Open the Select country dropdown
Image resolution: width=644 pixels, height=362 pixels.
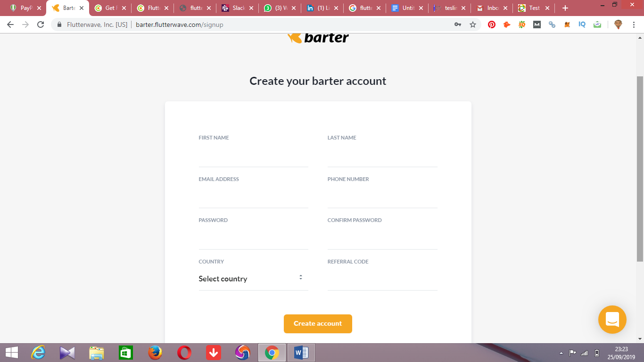click(x=253, y=279)
